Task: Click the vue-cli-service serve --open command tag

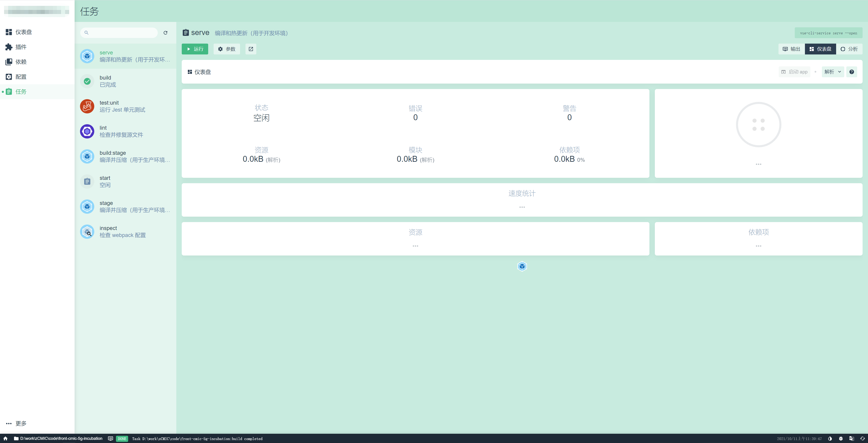Action: tap(828, 33)
